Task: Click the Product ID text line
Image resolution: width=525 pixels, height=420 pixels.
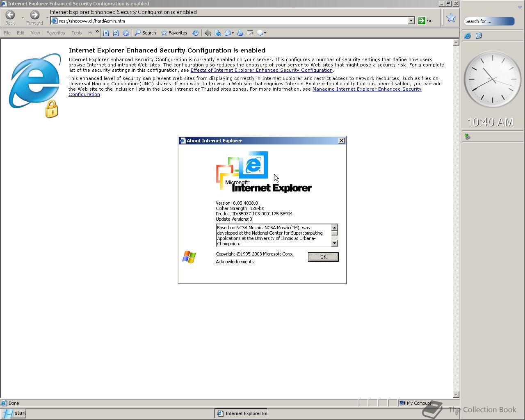Action: (x=254, y=214)
